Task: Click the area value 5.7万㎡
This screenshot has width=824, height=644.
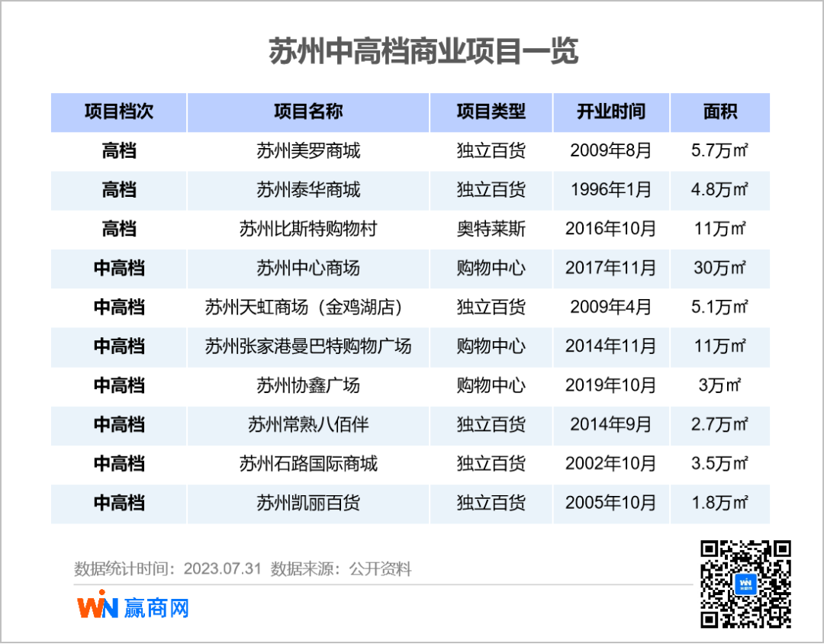Action: (x=719, y=151)
